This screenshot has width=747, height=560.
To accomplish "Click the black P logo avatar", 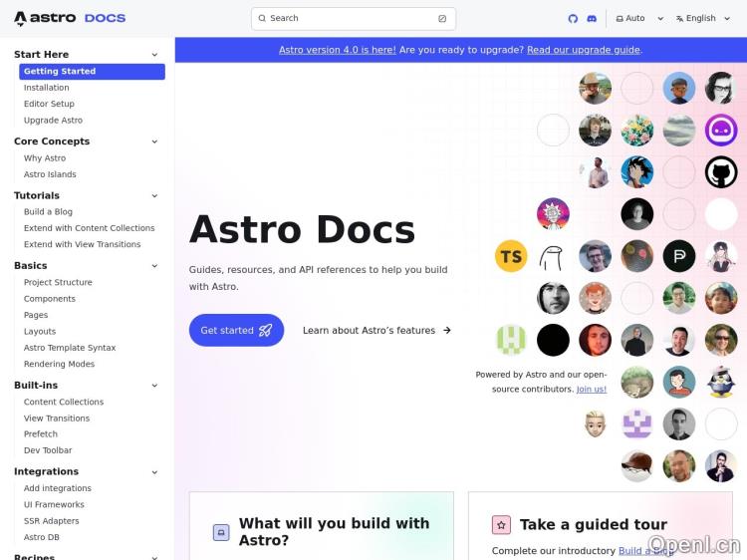I will 679,256.
